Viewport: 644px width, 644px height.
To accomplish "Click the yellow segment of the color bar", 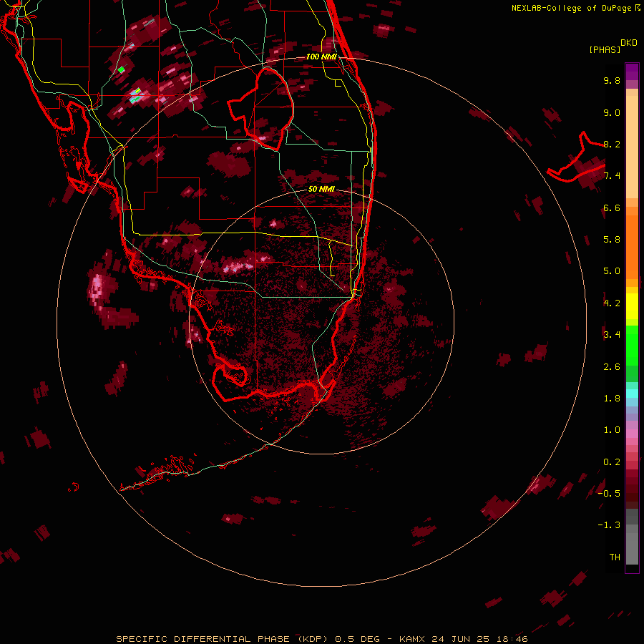I will [632, 306].
